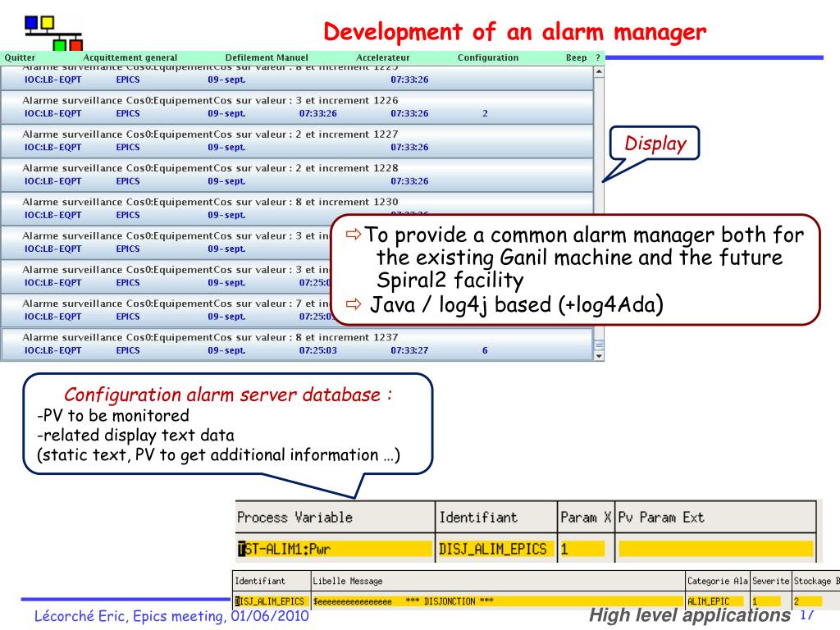Select the alarm with increment 1230
The width and height of the screenshot is (840, 630).
(x=297, y=208)
